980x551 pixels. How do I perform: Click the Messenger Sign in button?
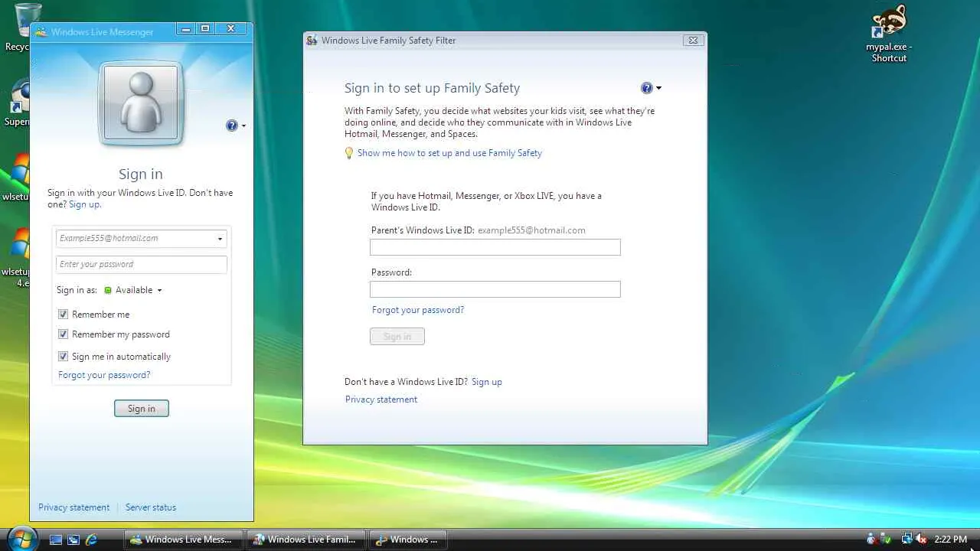coord(142,409)
